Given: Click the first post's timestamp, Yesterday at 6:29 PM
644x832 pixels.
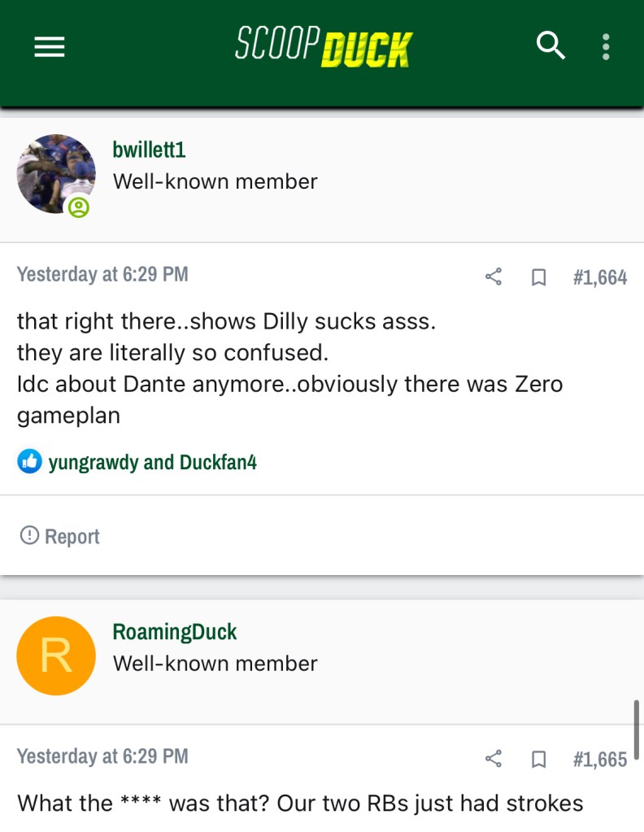Looking at the screenshot, I should [102, 275].
